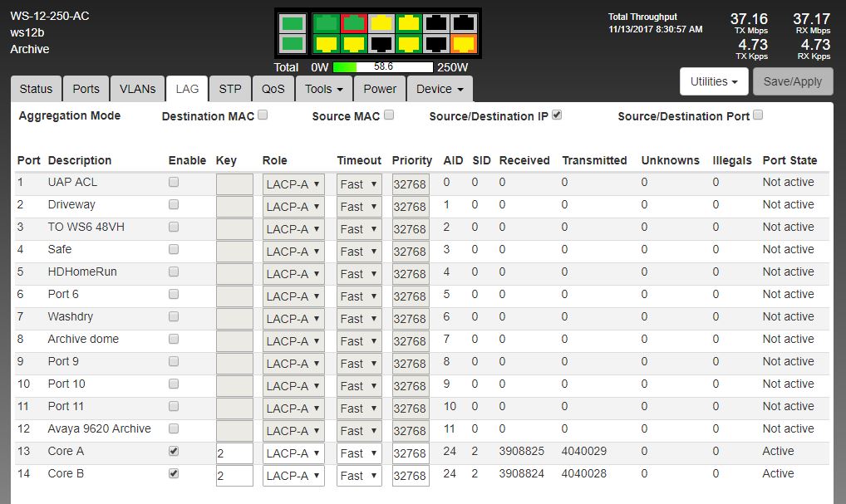Switch to the VLANs tab
The height and width of the screenshot is (504, 846).
click(137, 89)
